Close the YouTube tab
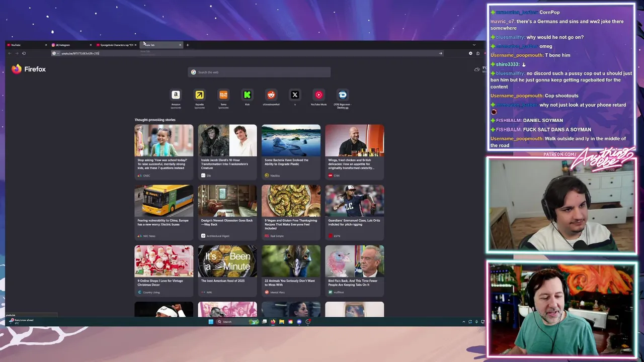The width and height of the screenshot is (644, 362). (46, 45)
